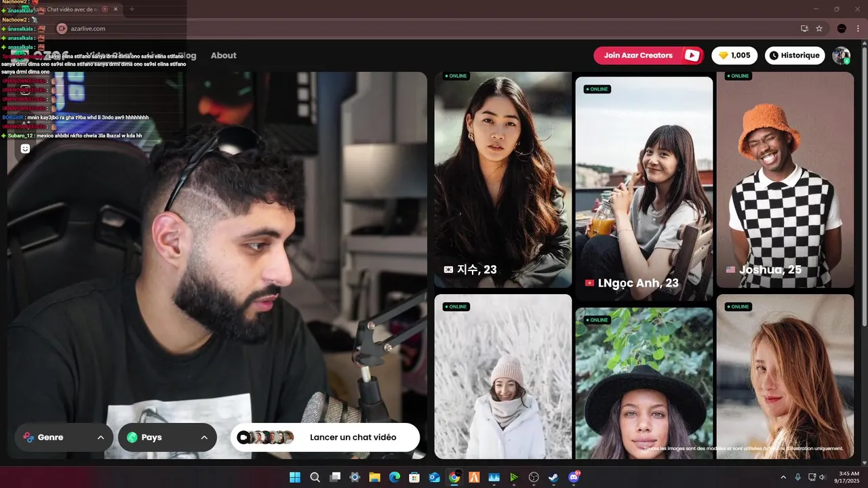Open network settings from system tray
This screenshot has width=868, height=488.
pos(812,477)
